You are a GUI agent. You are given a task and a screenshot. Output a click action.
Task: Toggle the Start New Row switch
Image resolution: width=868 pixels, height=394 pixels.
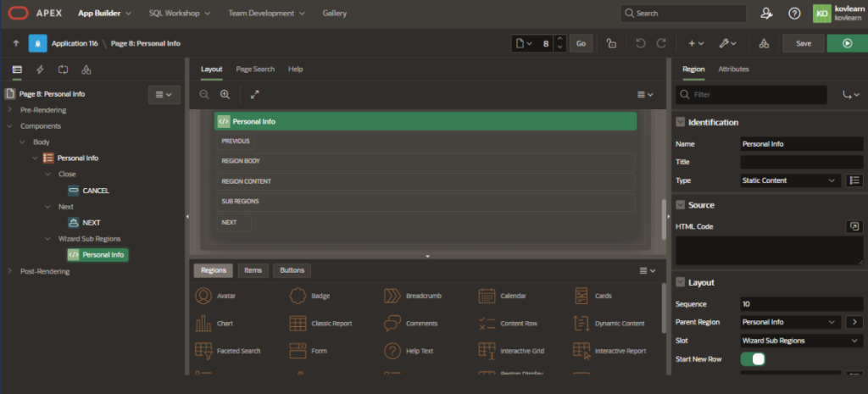point(753,359)
